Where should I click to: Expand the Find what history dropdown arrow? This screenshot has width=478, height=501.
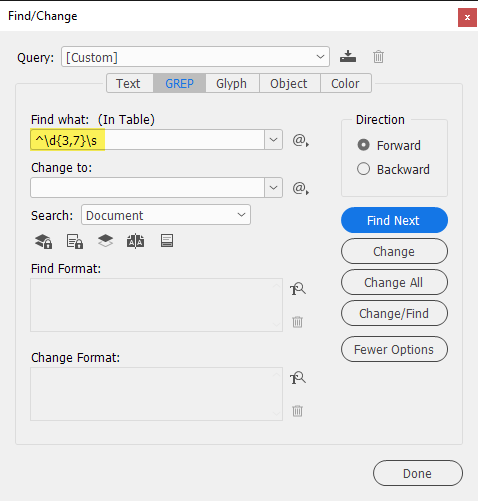[273, 140]
